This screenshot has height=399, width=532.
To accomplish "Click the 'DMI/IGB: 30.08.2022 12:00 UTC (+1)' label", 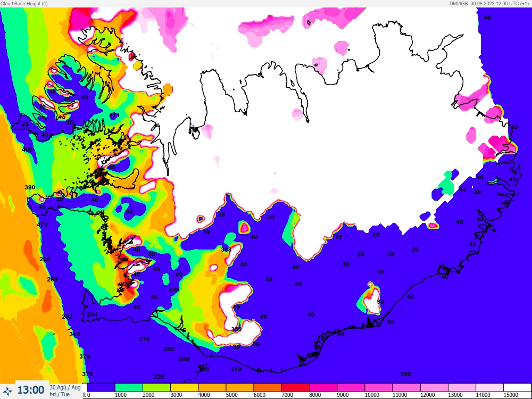I will point(488,3).
